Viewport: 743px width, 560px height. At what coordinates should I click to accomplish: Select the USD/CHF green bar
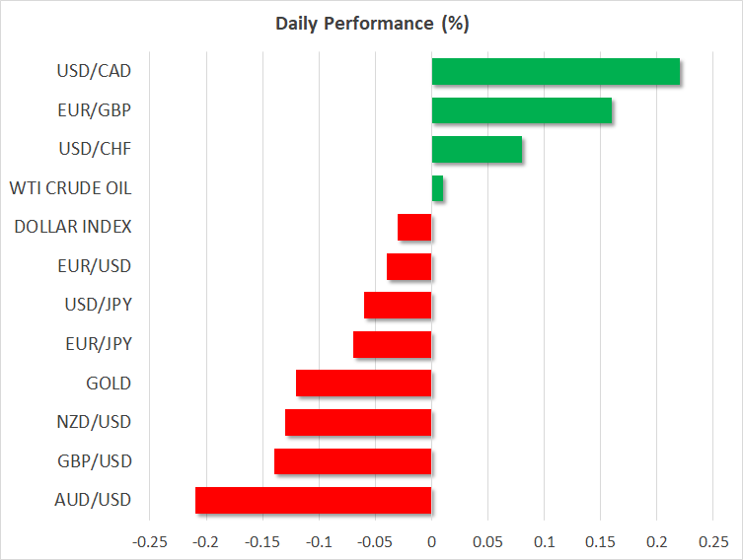[477, 150]
